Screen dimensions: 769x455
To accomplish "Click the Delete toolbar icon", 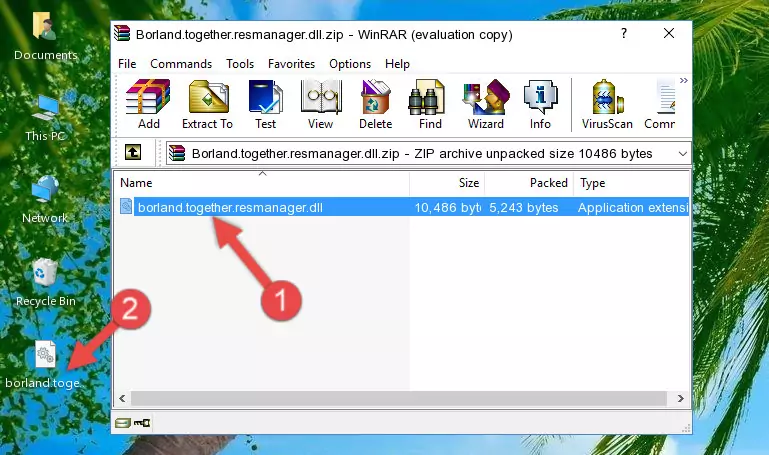I will [376, 104].
